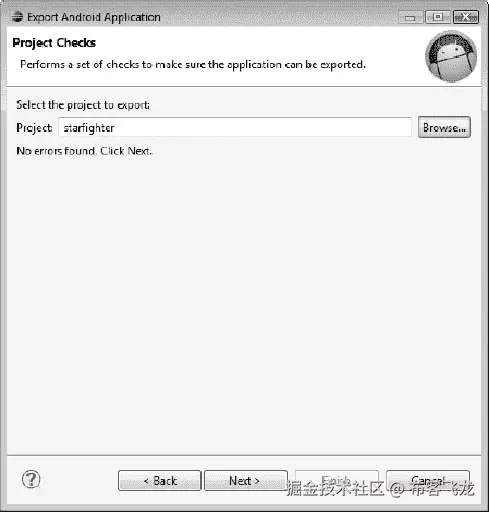Click the empty area of wizard page
The image size is (489, 512).
click(x=244, y=300)
